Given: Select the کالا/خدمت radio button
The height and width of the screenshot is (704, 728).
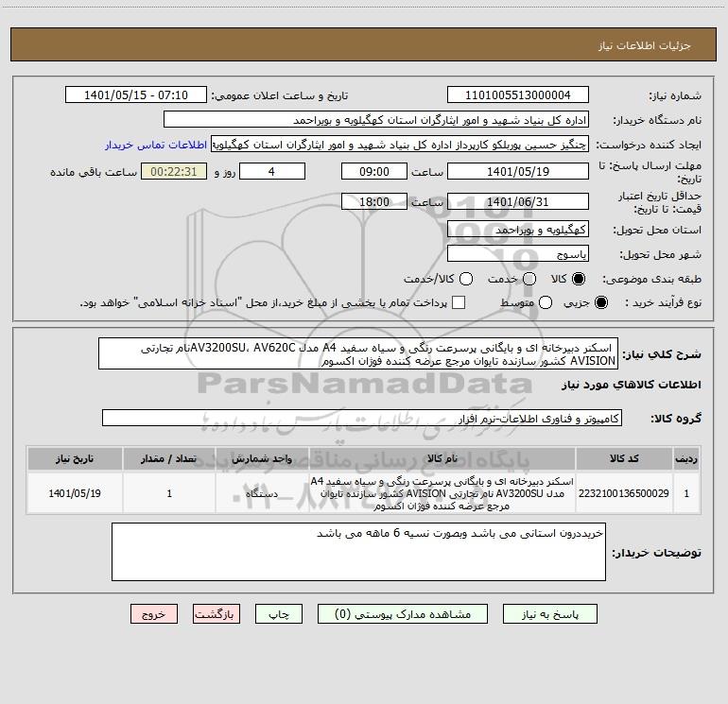Looking at the screenshot, I should pyautogui.click(x=466, y=279).
